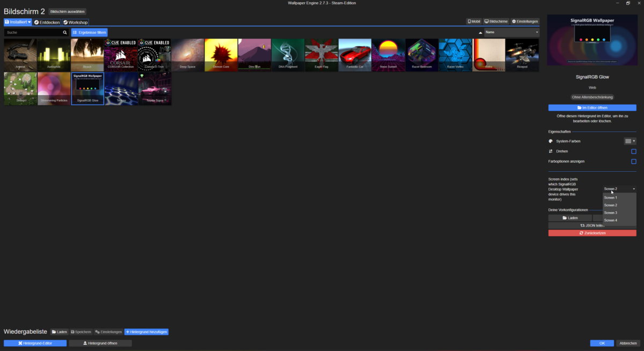Choose Screen 2 from dropdown list
Image resolution: width=644 pixels, height=351 pixels.
[x=619, y=205]
